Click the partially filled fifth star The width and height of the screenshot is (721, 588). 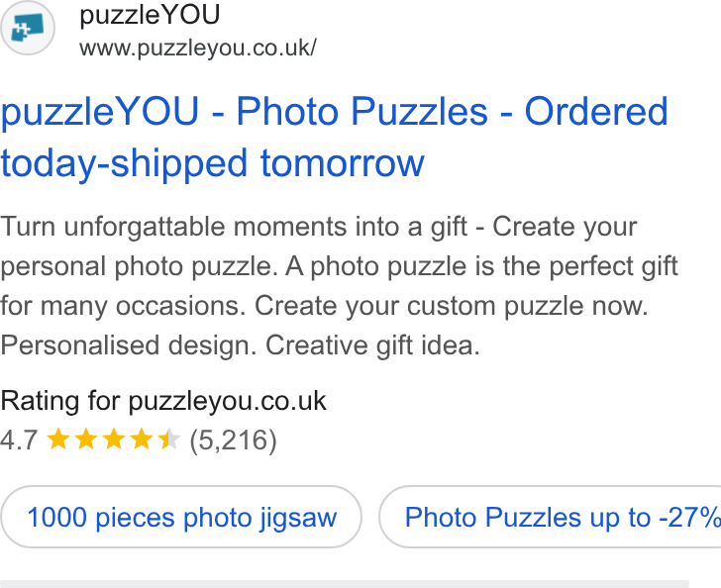[168, 439]
